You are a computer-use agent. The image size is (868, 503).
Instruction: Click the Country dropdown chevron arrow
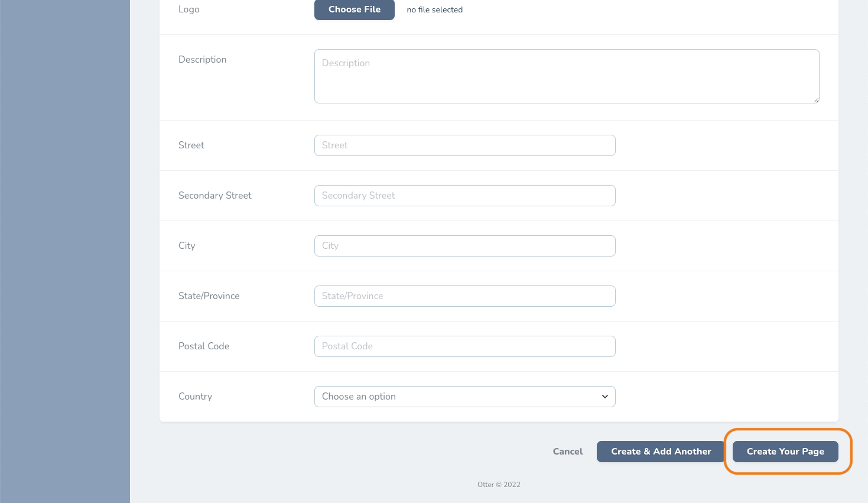[x=604, y=397]
